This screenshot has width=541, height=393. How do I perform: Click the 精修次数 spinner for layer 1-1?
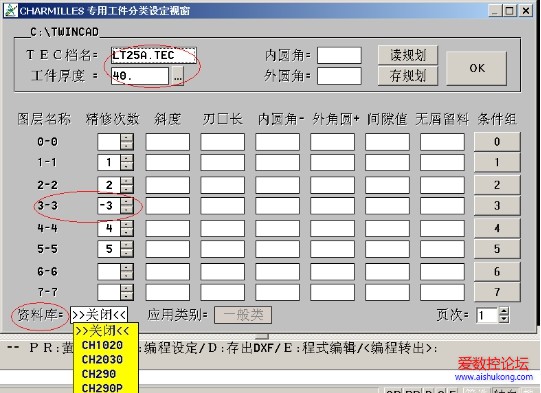tap(127, 162)
